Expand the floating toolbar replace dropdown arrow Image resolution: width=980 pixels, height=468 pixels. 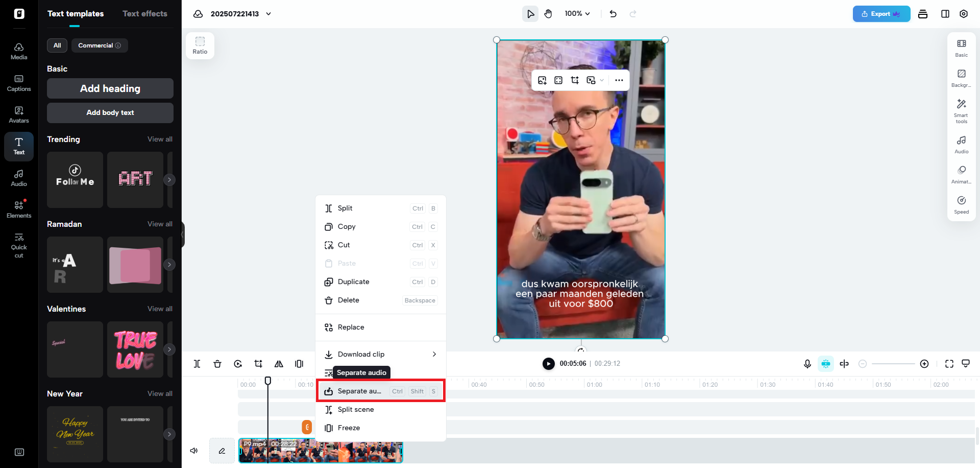click(x=602, y=80)
